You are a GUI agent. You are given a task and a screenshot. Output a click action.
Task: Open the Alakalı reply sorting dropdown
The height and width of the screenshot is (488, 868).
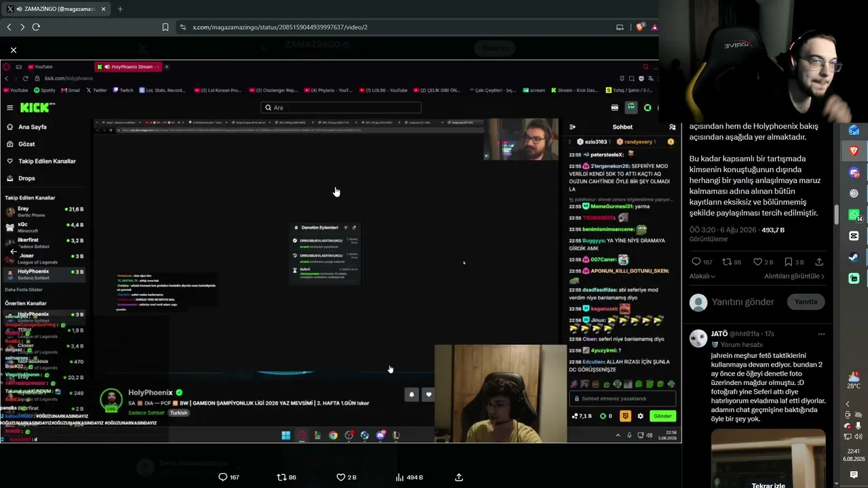702,276
